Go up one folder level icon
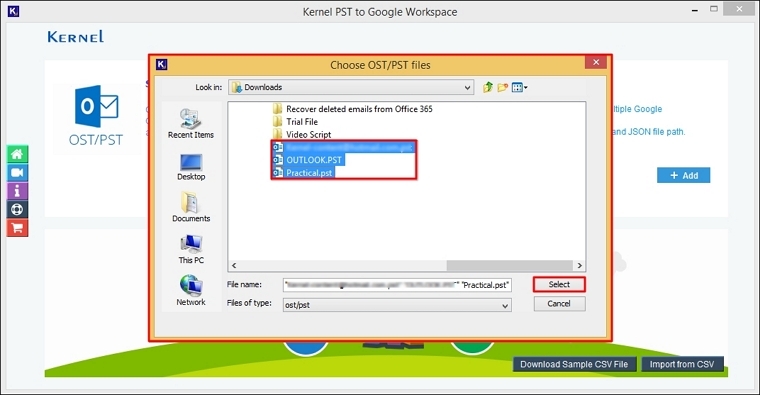 pyautogui.click(x=488, y=87)
